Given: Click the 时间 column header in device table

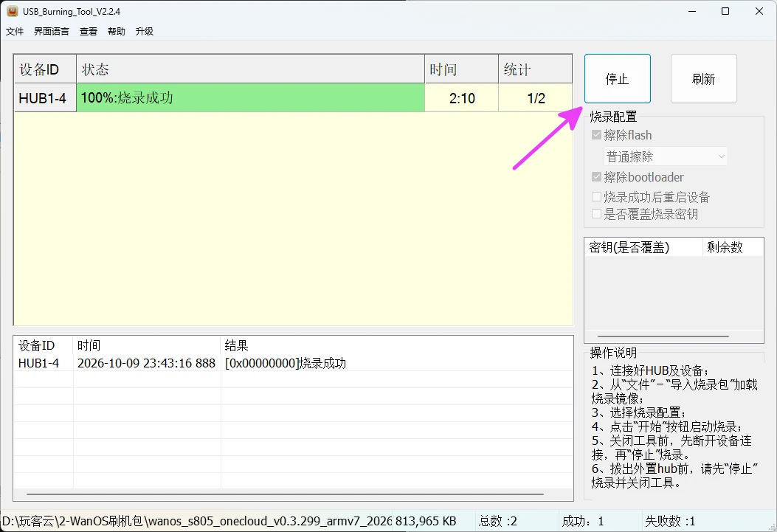Looking at the screenshot, I should pos(461,69).
